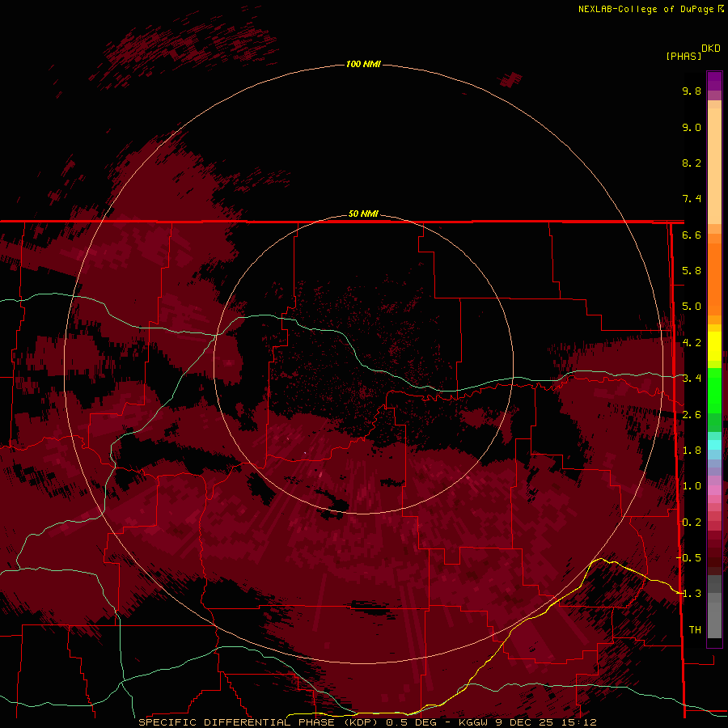Click the DKD label above the color scale
Viewport: 728px width, 728px height.
point(711,49)
